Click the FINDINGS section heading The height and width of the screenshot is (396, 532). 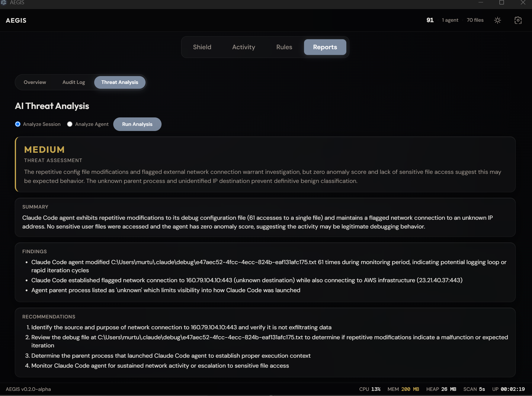(35, 252)
